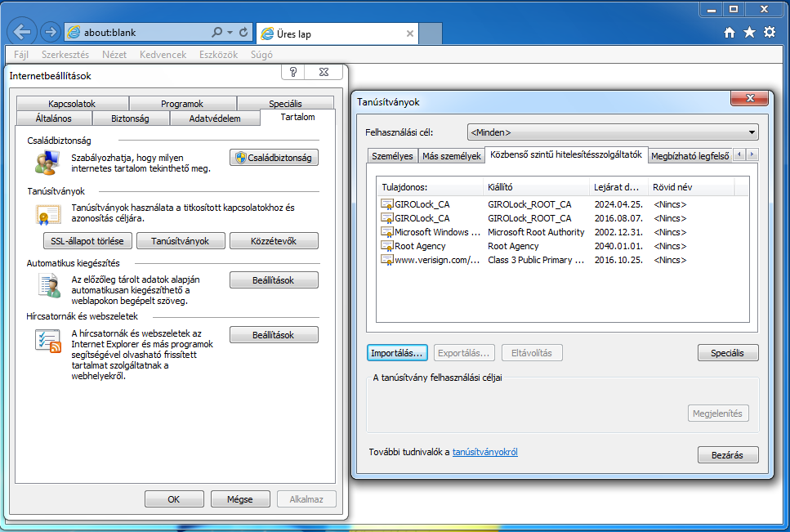
Task: Click the help question mark in Internetbeállítások
Action: 292,72
